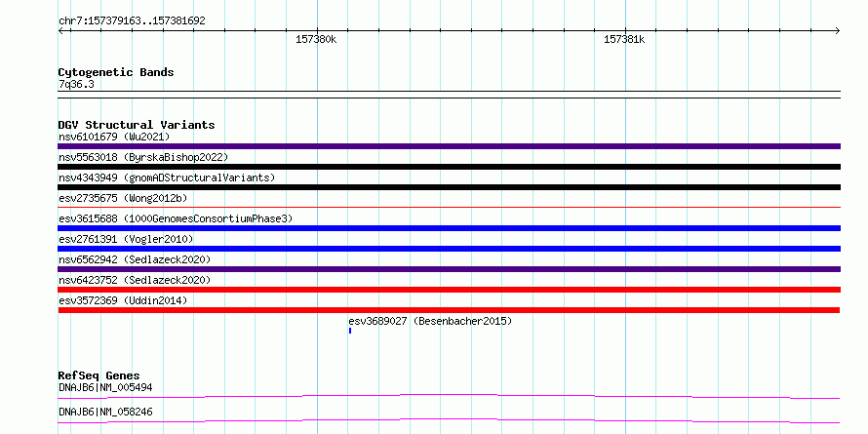Click the blue bar for esv2761391

[449, 249]
